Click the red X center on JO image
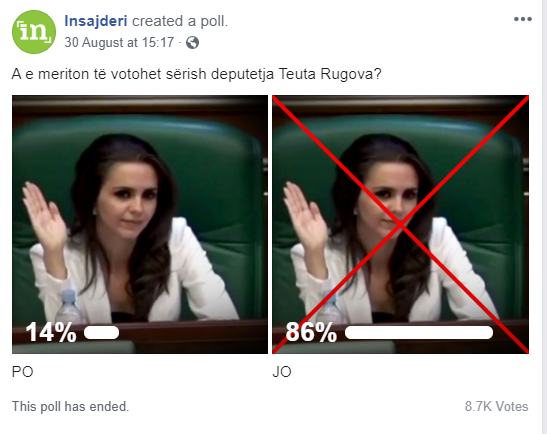547x434 pixels. point(400,225)
